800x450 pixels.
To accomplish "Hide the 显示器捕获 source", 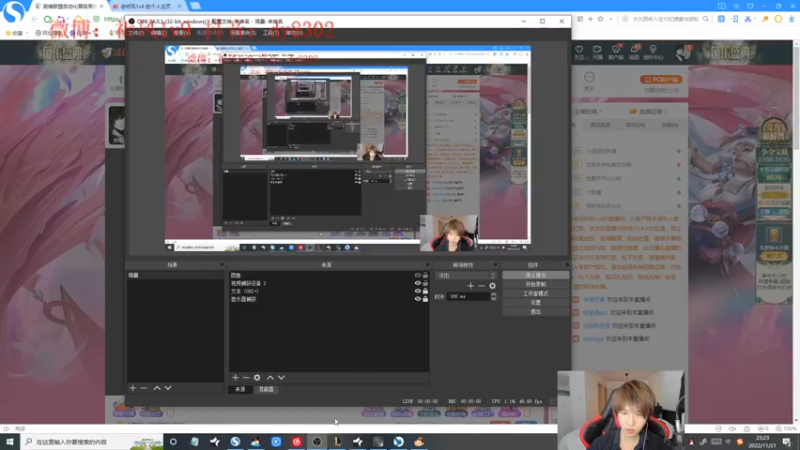I will (x=418, y=299).
